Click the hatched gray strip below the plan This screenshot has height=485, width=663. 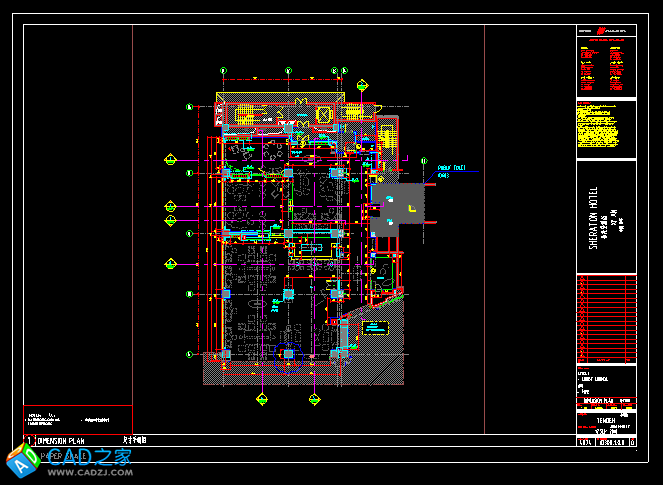[x=300, y=375]
